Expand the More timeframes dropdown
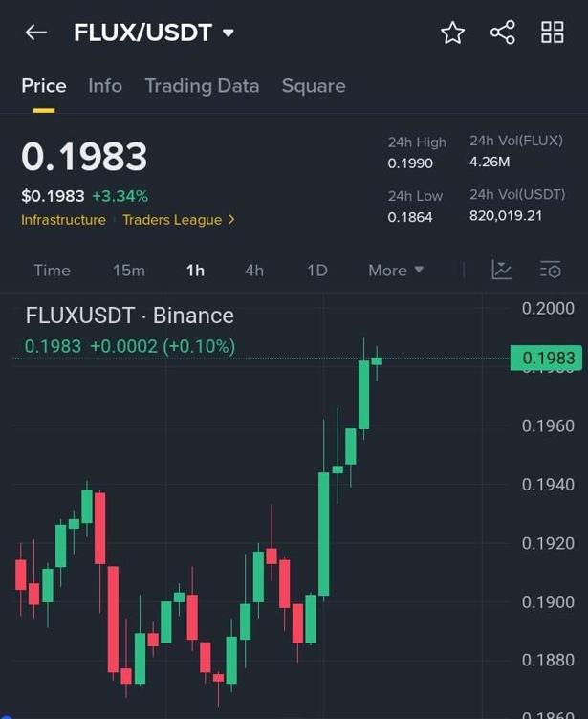 (x=396, y=271)
